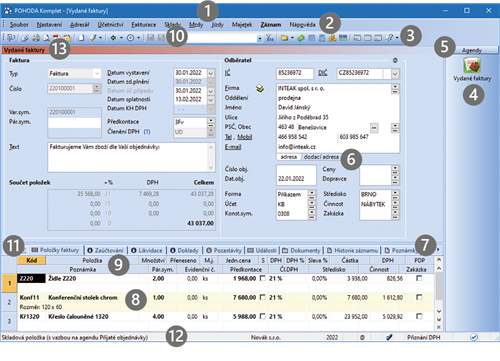Click the green navigation arrows toolbar icon
The width and height of the screenshot is (500, 361).
(113, 38)
